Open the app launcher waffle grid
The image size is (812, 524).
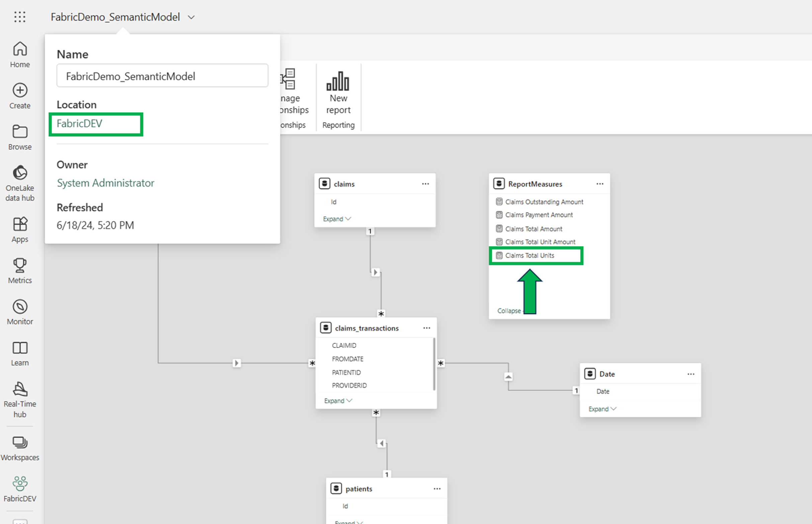(x=20, y=17)
